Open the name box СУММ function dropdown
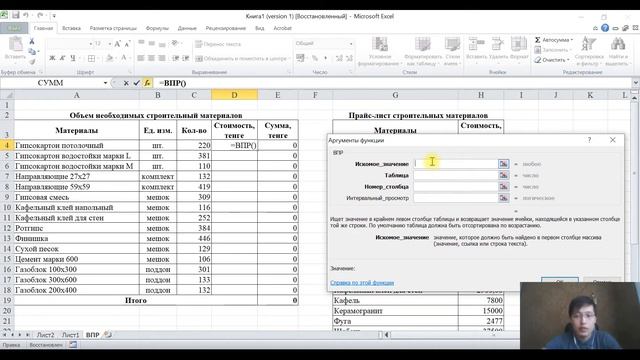 pos(105,83)
